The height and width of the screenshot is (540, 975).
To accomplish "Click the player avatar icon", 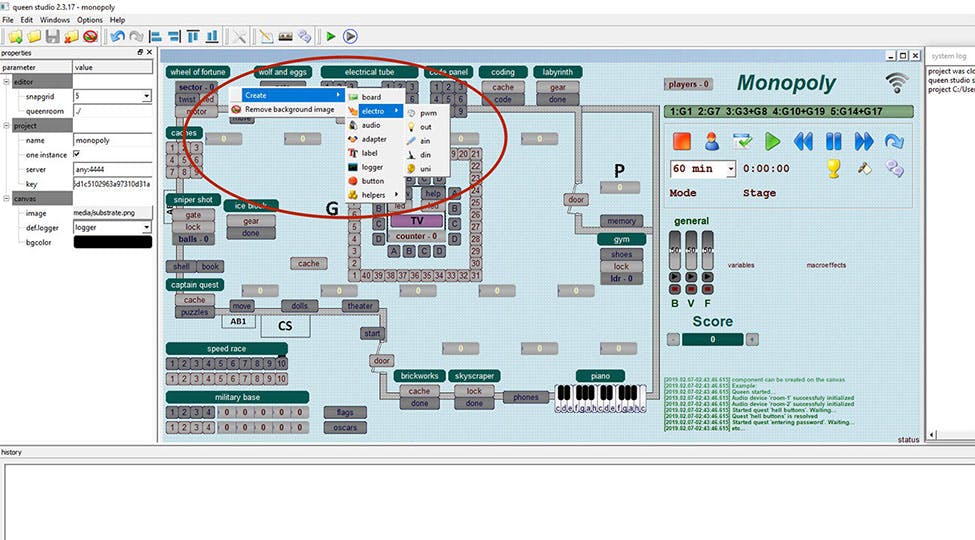I will coord(712,141).
